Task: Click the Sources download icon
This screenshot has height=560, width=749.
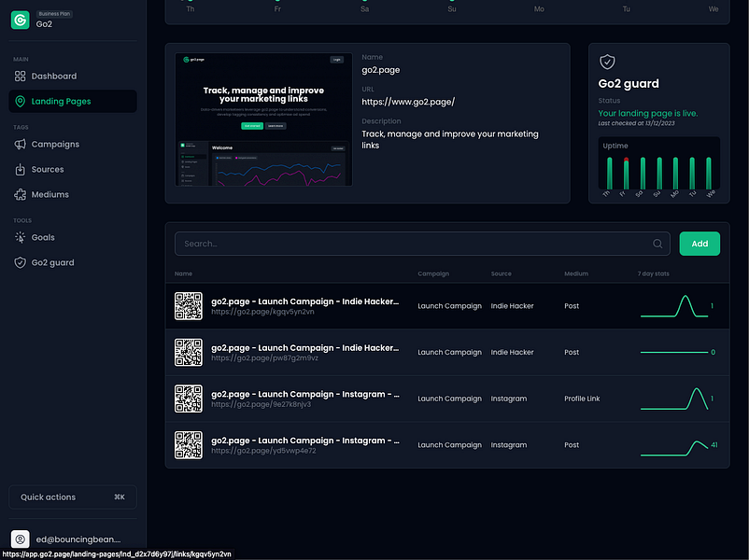Action: 20,170
